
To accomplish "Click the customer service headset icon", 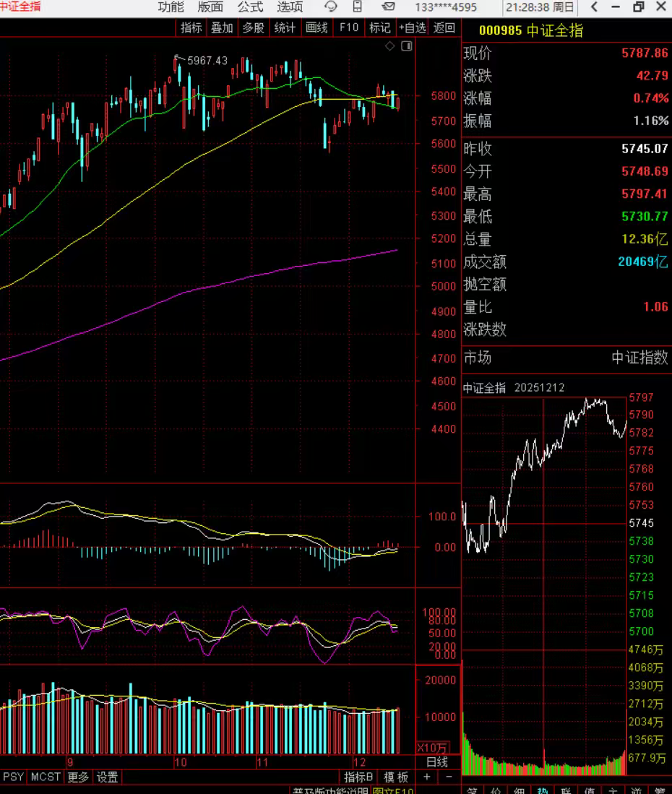I will 331,7.
